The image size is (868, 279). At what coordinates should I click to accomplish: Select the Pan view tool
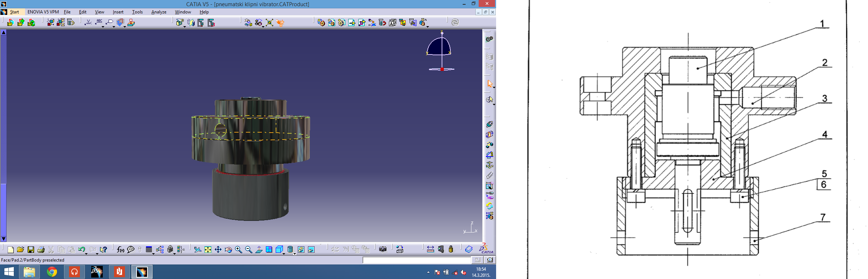click(218, 250)
